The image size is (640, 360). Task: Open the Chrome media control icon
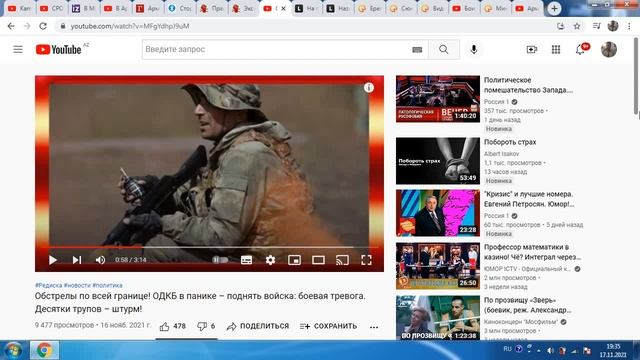click(x=596, y=26)
